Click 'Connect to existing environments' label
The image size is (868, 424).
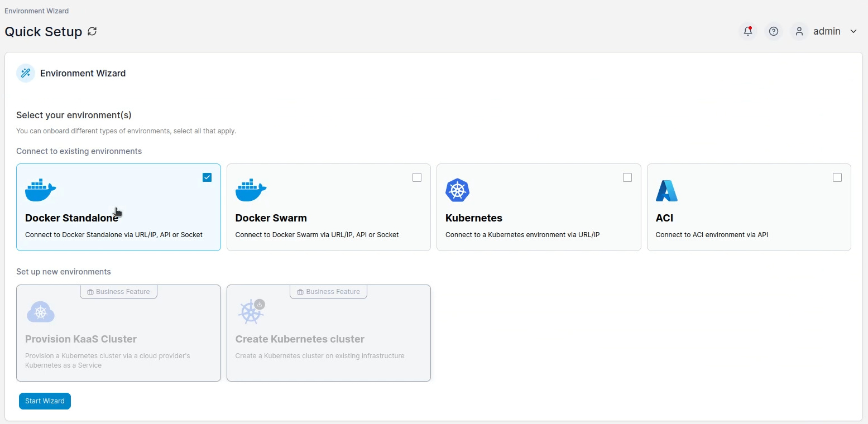point(79,151)
